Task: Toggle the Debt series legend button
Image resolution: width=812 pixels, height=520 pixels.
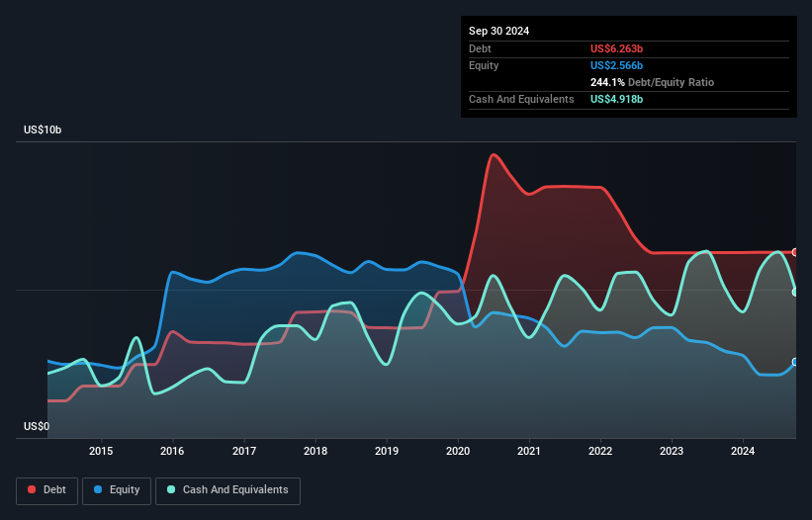Action: pyautogui.click(x=46, y=490)
